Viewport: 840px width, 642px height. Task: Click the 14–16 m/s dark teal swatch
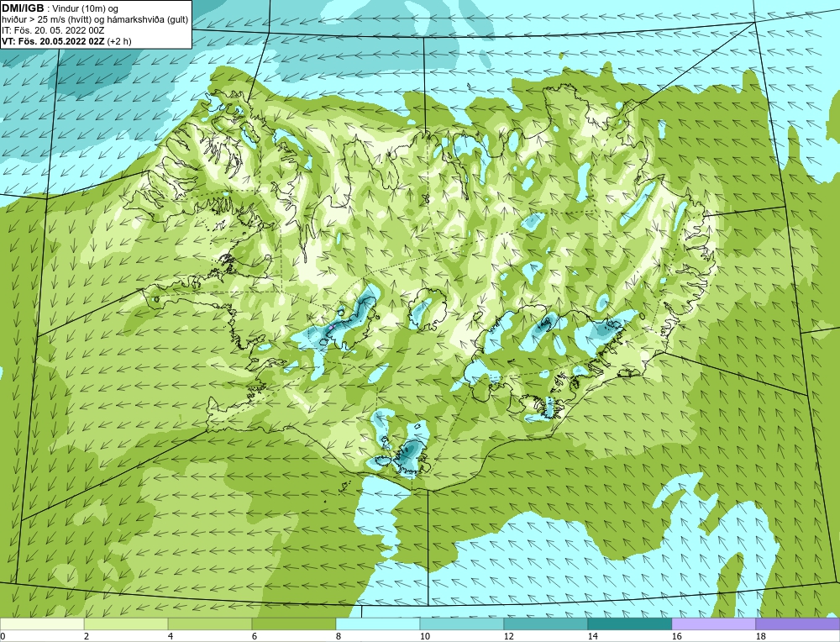coord(629,624)
